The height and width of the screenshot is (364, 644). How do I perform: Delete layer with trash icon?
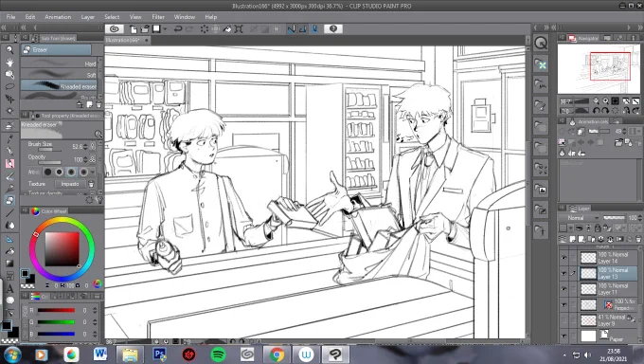click(x=637, y=239)
